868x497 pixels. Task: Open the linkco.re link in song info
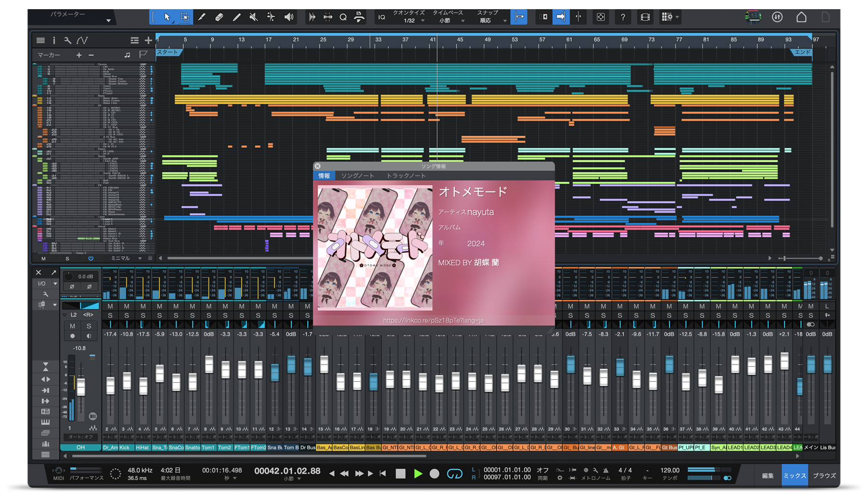[433, 320]
